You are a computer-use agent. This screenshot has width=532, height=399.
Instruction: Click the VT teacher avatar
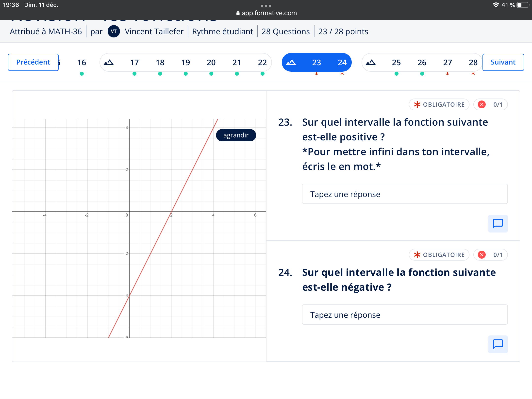(x=114, y=32)
